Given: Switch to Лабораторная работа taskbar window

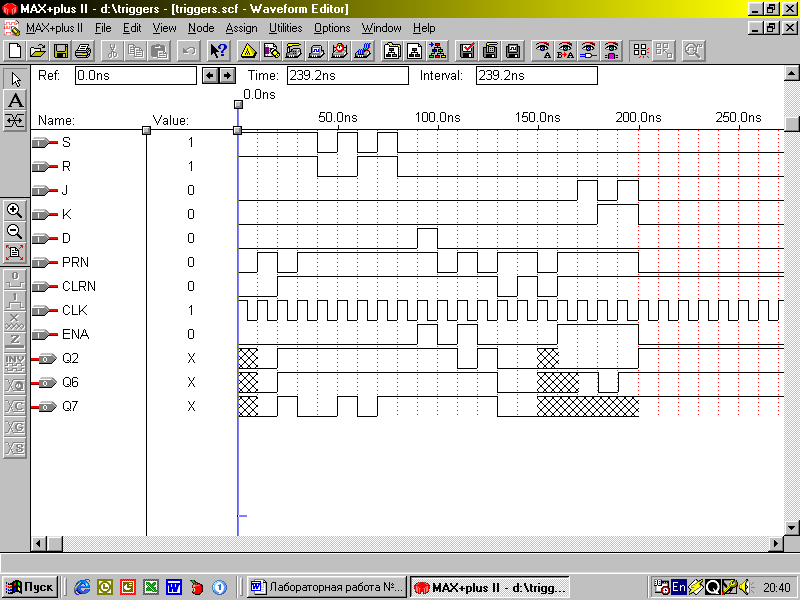Looking at the screenshot, I should click(x=325, y=587).
